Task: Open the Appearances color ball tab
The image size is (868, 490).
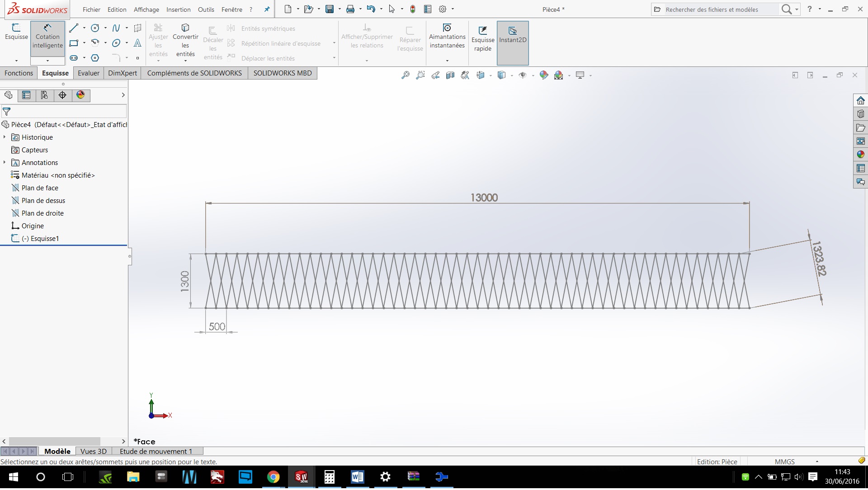Action: (x=80, y=95)
